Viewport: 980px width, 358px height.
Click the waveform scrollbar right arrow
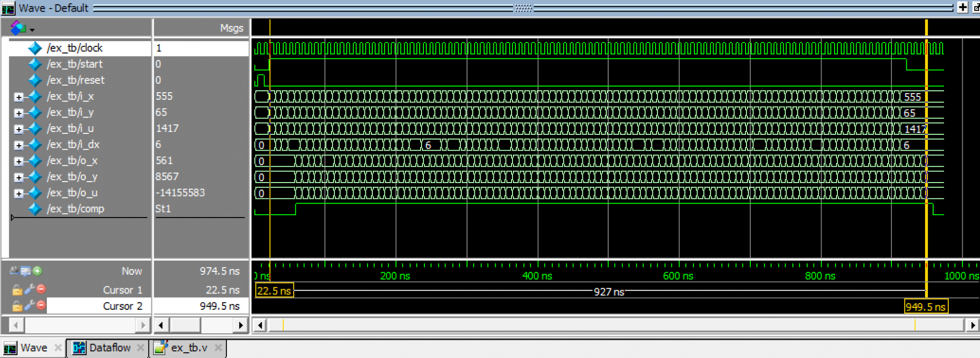tap(972, 325)
